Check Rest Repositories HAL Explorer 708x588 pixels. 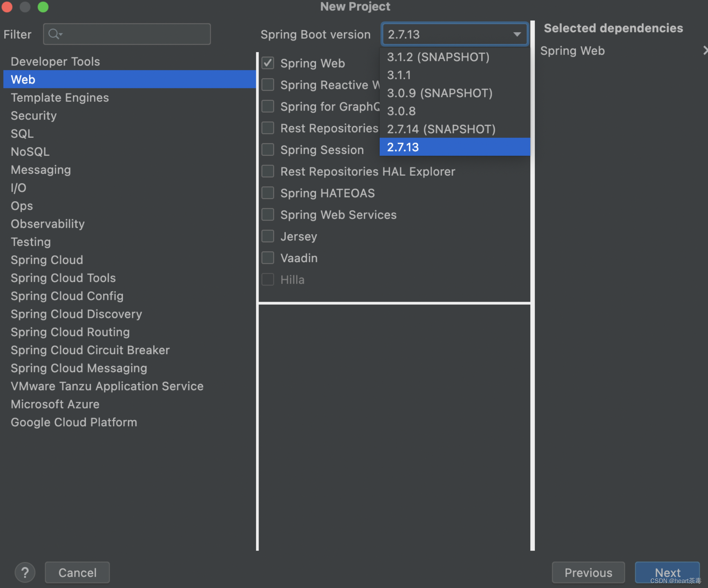pyautogui.click(x=268, y=171)
